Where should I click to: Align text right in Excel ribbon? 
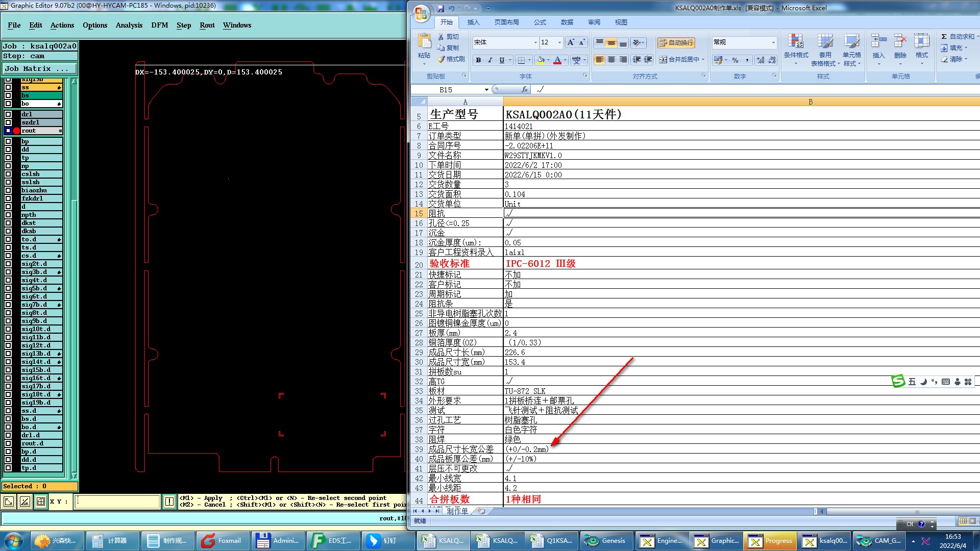(623, 60)
